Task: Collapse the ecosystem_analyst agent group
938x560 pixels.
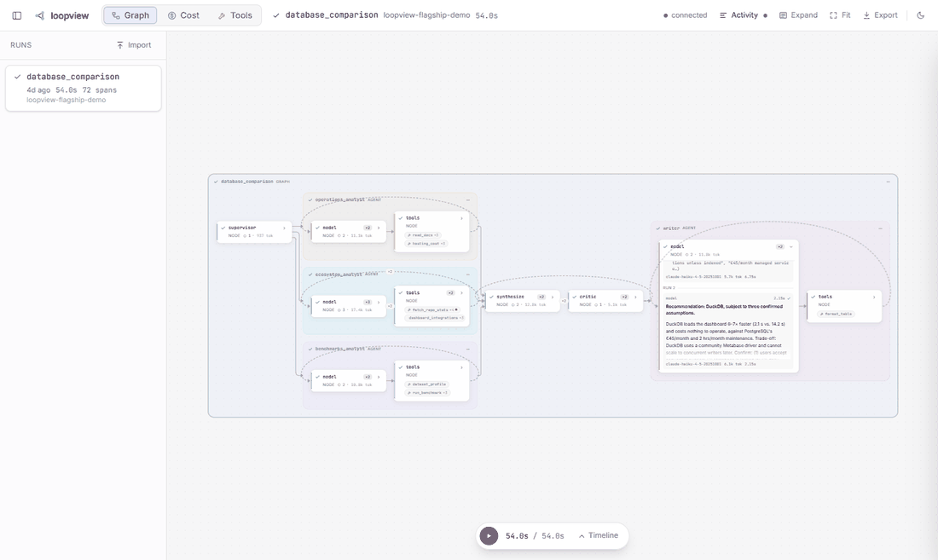Action: pyautogui.click(x=468, y=274)
